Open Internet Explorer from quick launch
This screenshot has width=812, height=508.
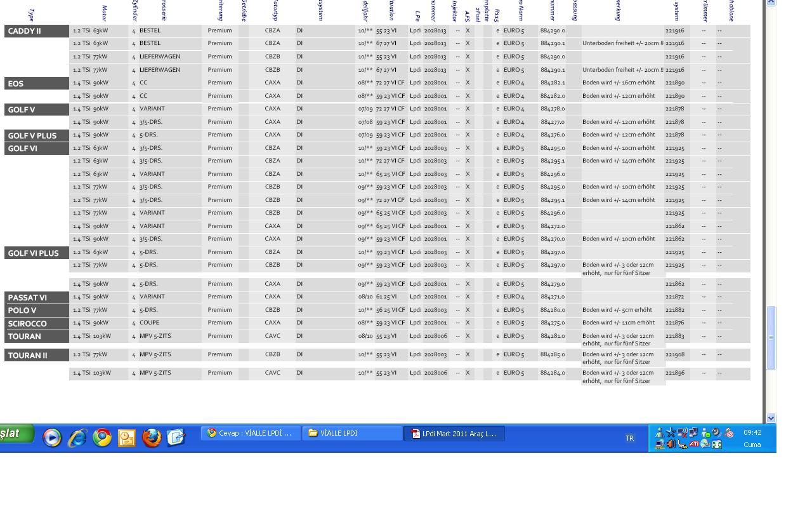point(77,438)
